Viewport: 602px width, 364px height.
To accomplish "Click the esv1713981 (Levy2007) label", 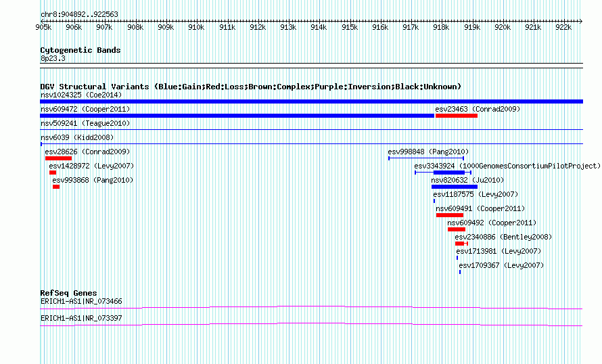I will pos(499,251).
